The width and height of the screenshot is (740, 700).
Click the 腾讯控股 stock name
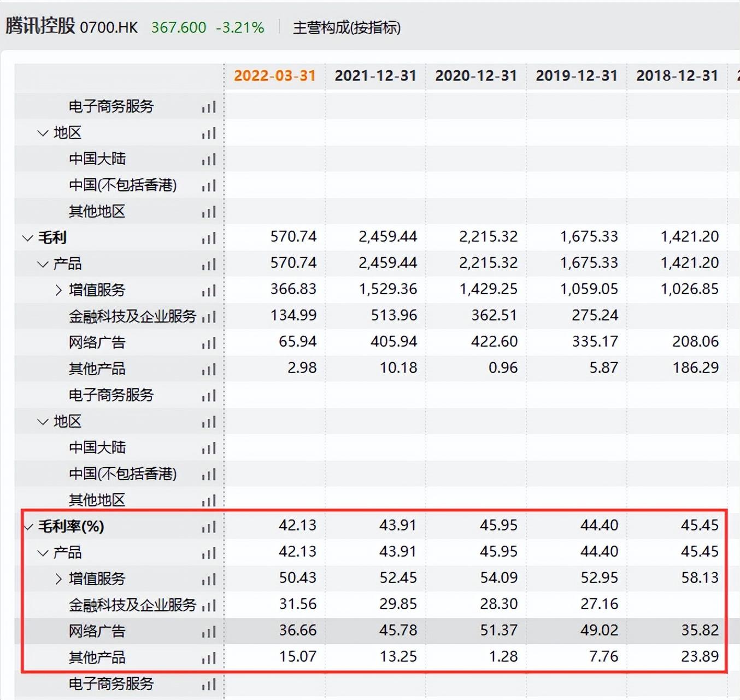[x=40, y=26]
